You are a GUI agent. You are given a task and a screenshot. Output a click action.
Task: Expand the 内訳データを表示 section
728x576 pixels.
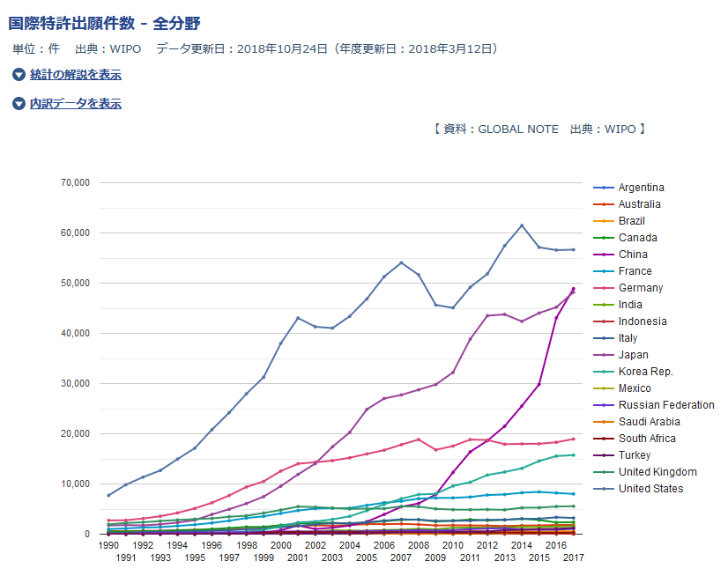(x=19, y=104)
